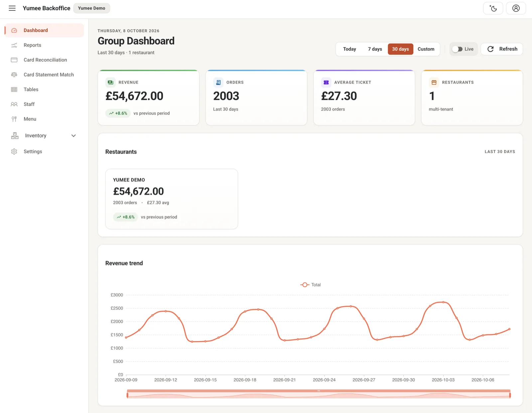Click the 2026-10-03 peak data point
The image size is (532, 413).
point(443,302)
